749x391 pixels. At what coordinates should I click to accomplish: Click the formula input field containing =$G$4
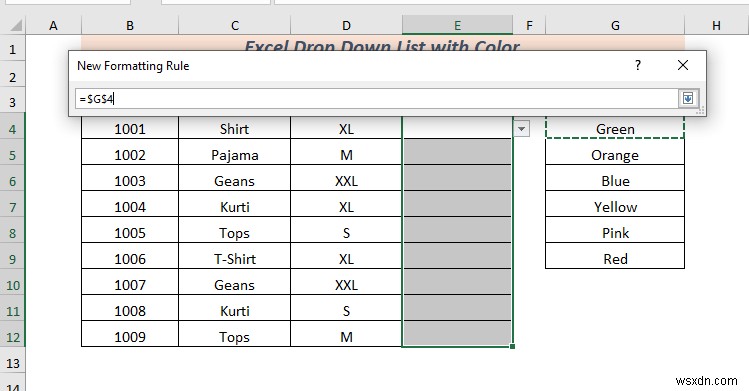(376, 99)
